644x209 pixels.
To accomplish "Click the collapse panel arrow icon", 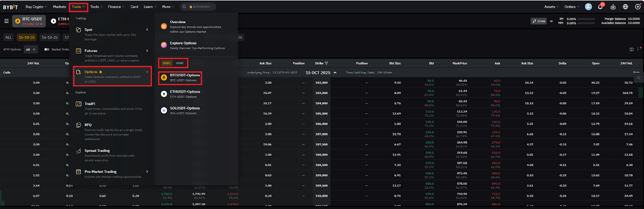I will 639,78.
